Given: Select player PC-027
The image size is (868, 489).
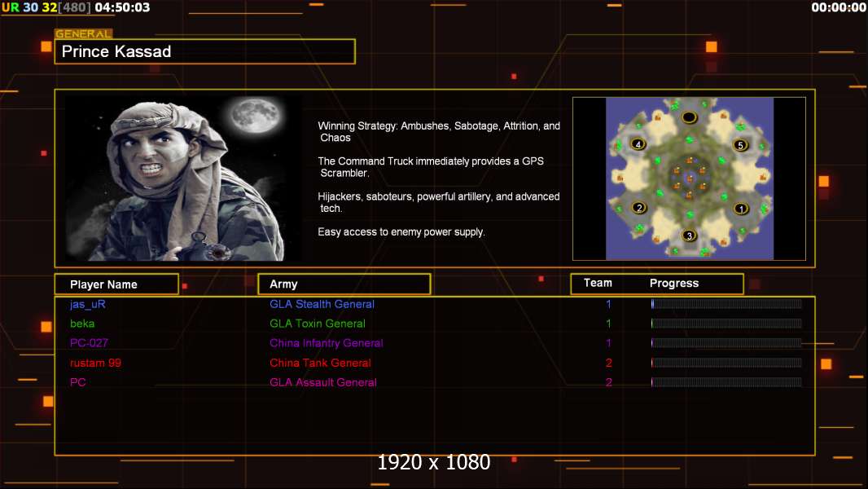Looking at the screenshot, I should 89,343.
